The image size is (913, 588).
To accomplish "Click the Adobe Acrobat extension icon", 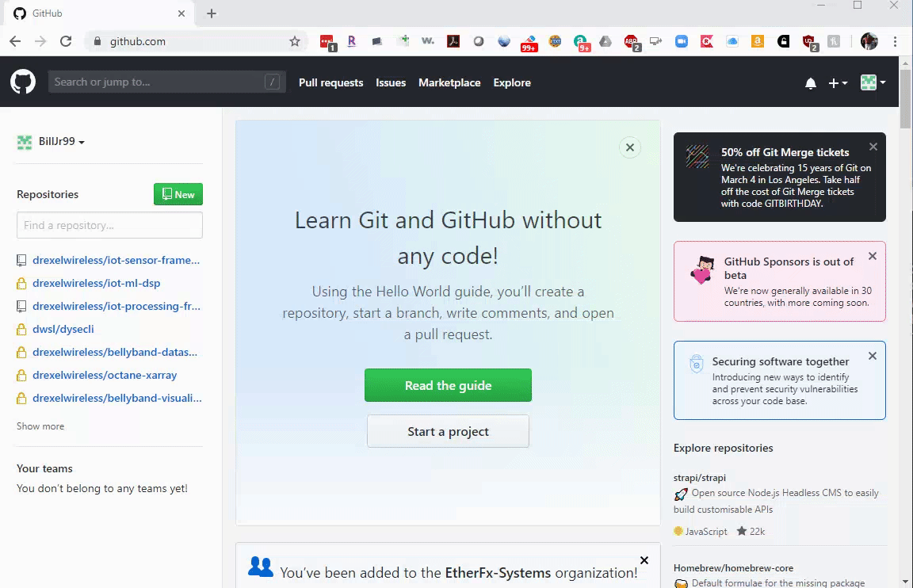I will (453, 41).
